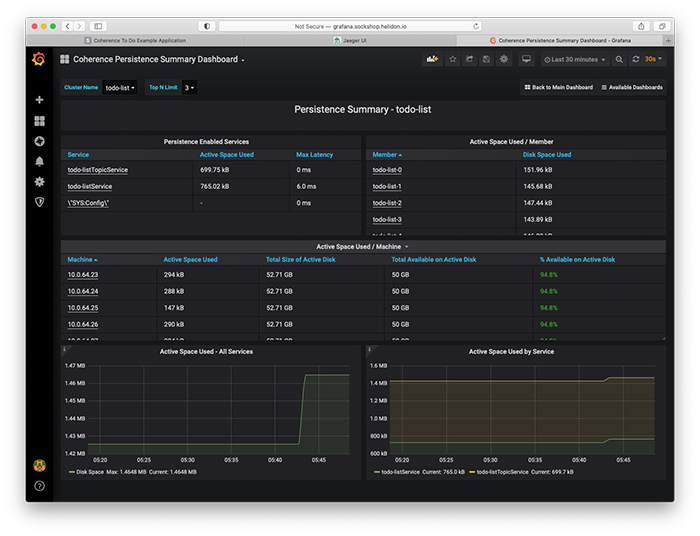Click the zoom out time range icon
This screenshot has width=700, height=536.
(x=619, y=59)
